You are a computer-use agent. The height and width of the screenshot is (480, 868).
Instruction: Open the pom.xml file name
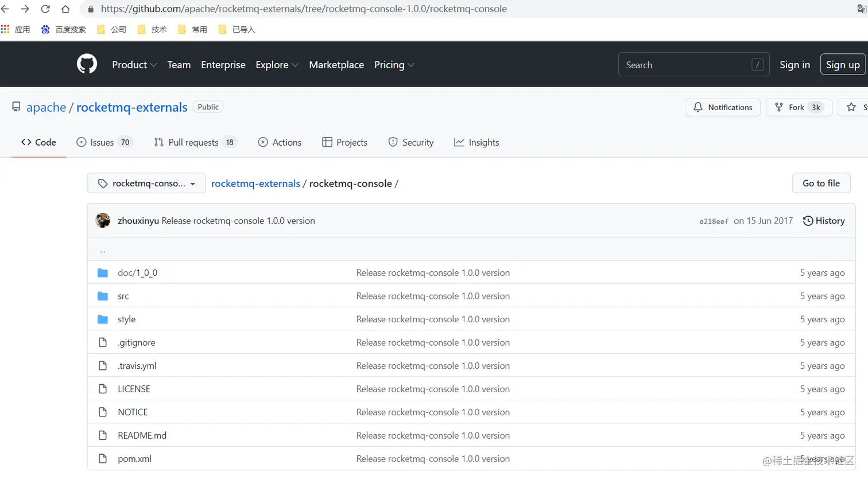click(x=134, y=459)
